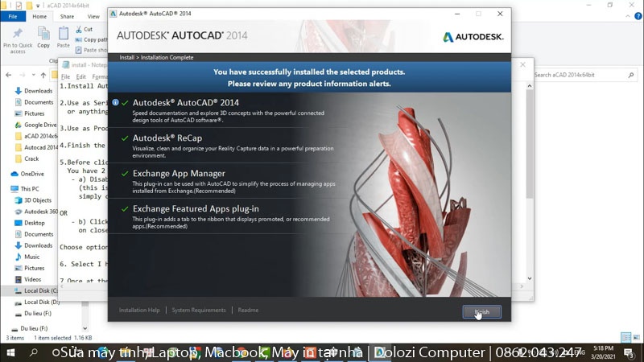The width and height of the screenshot is (644, 362).
Task: Open the System Requirements link
Action: (x=199, y=311)
